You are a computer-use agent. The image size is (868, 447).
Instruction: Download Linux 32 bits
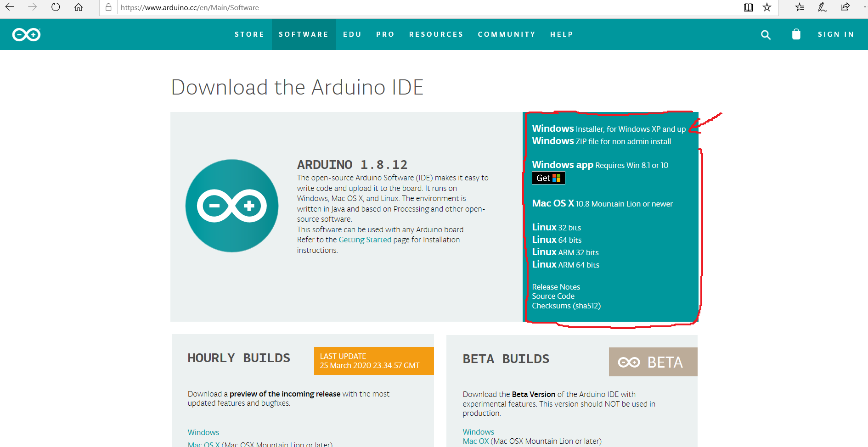556,227
